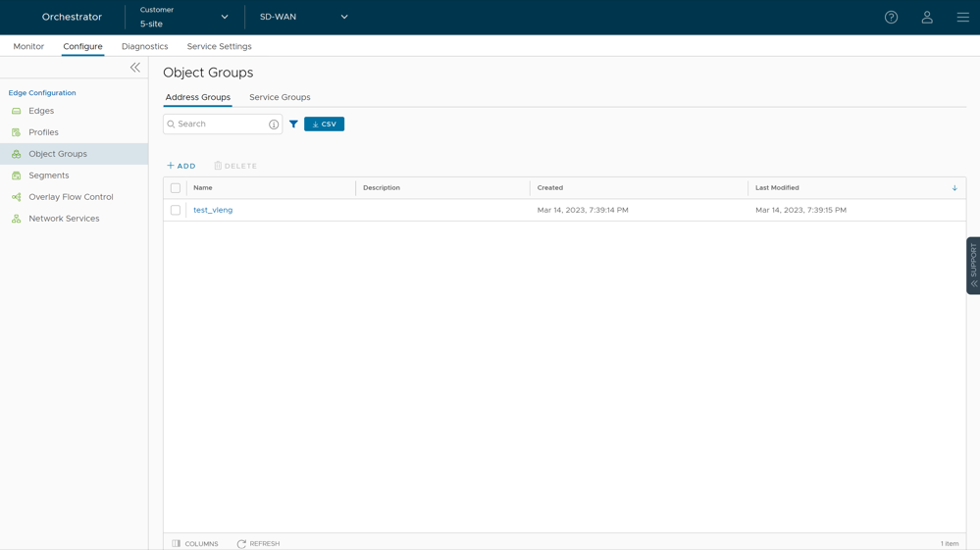Image resolution: width=980 pixels, height=550 pixels.
Task: Click the filter funnel icon
Action: [x=293, y=125]
